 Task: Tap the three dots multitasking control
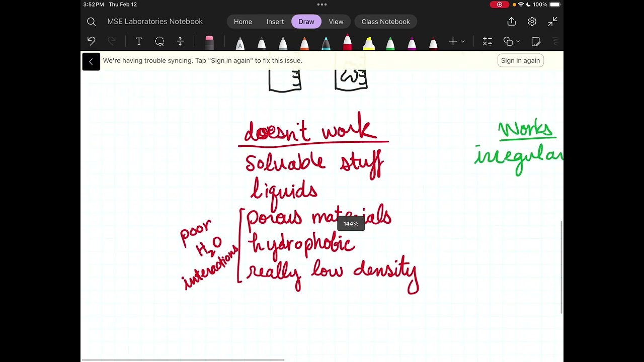pyautogui.click(x=322, y=5)
